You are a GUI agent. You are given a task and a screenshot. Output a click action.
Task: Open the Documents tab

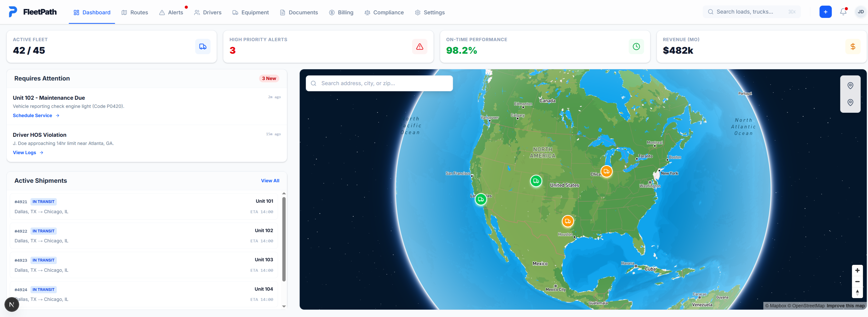coord(299,13)
